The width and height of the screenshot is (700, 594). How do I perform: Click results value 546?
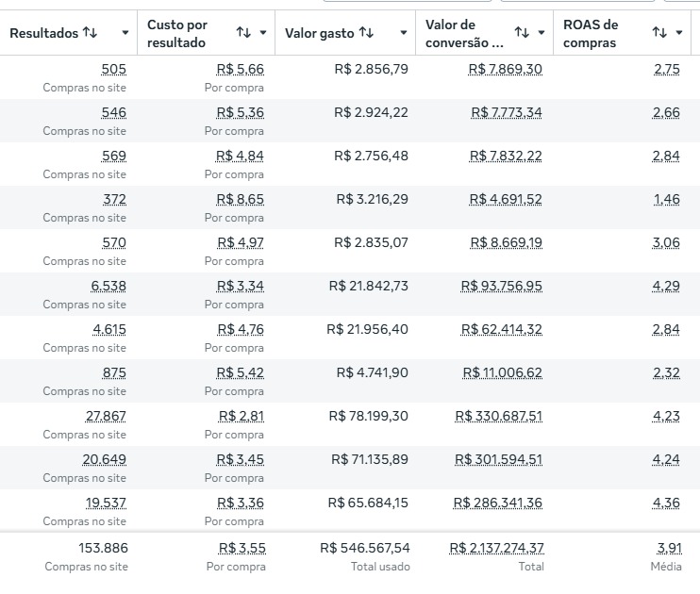[x=114, y=112]
